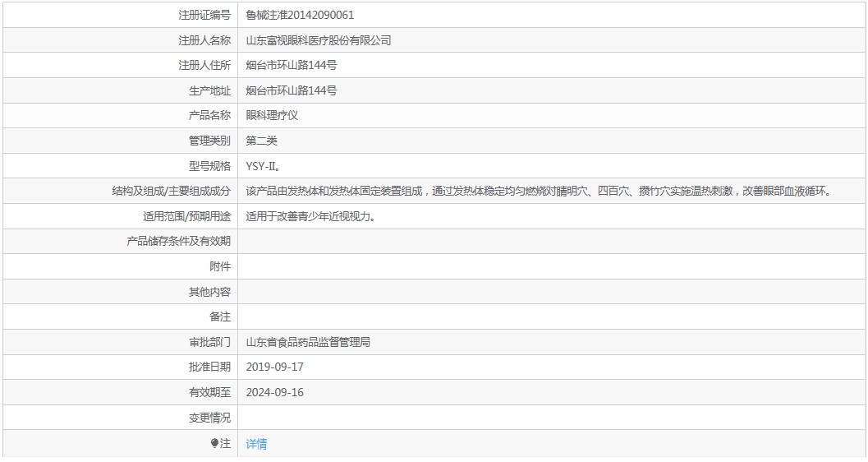The height and width of the screenshot is (462, 868).
Task: Click 烟台市环山路144号 in the 注册人住所 row
Action: click(x=292, y=66)
